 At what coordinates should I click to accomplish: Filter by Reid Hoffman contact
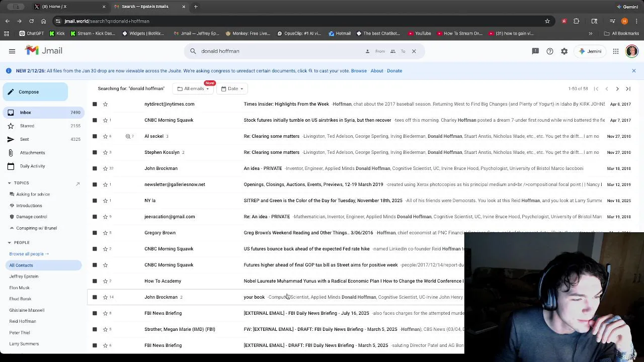[23, 321]
